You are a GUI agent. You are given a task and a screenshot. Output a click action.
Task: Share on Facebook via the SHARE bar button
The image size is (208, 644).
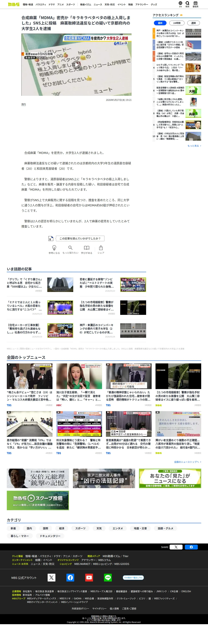tap(191, 547)
